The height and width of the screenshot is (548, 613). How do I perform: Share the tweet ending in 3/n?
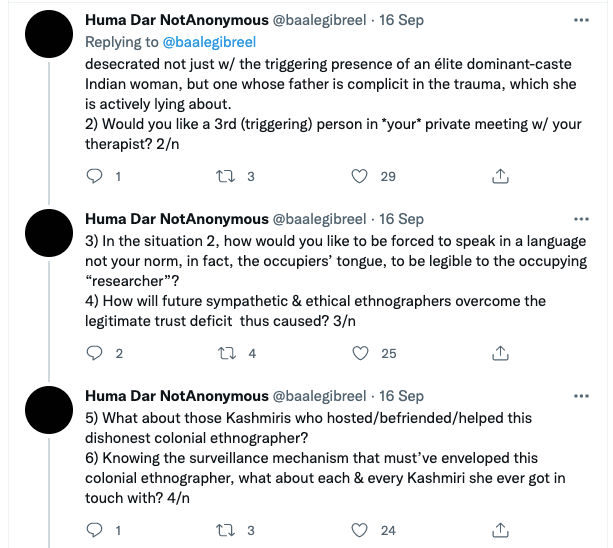(499, 353)
